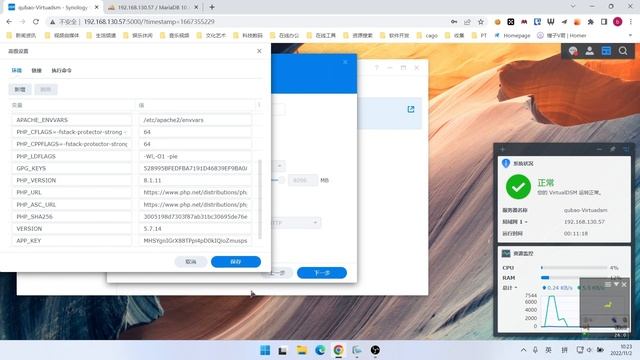The height and width of the screenshot is (360, 640).
Task: Click the memory limit slider handle
Action: pyautogui.click(x=281, y=180)
